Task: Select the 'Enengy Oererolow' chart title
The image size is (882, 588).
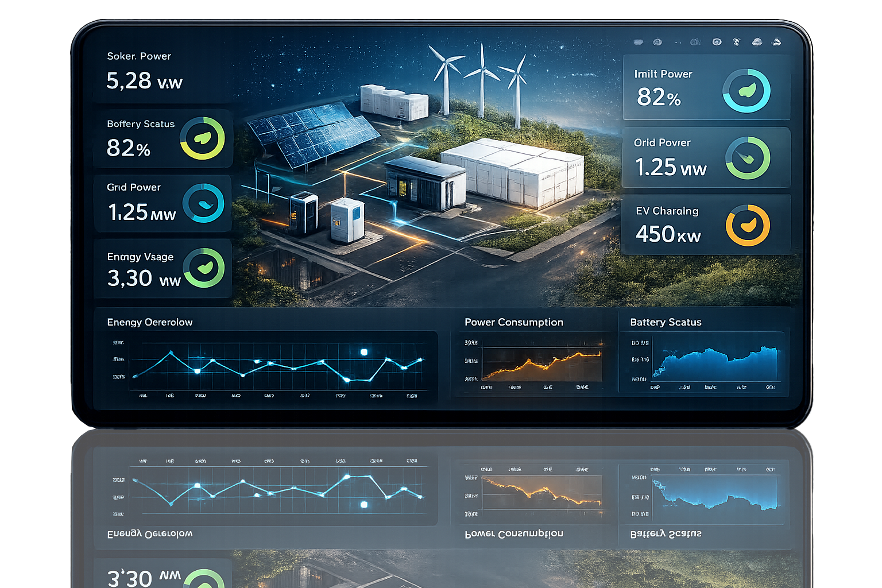Action: click(150, 322)
